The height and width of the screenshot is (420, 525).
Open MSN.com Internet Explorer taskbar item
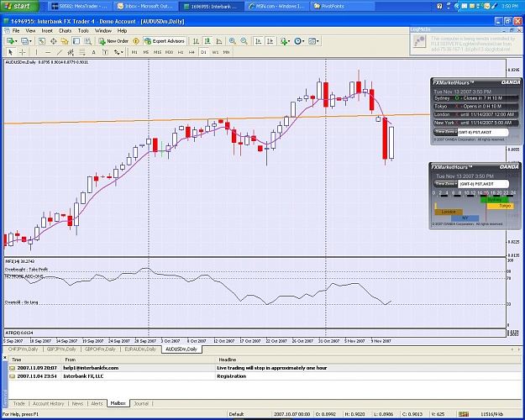coord(277,6)
